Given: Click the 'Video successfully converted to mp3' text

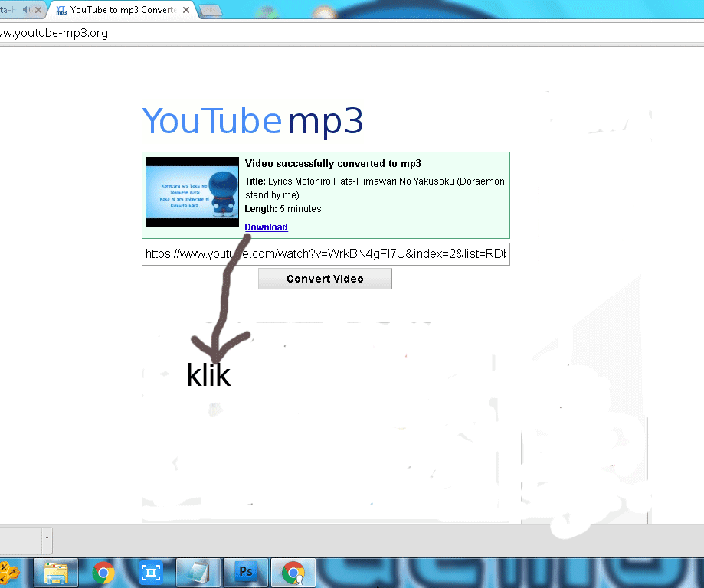Looking at the screenshot, I should 333,163.
